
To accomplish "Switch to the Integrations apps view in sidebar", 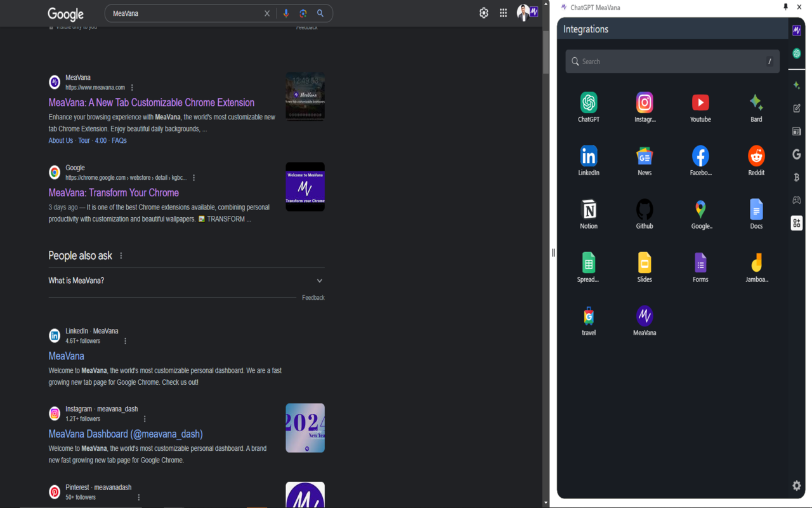I will (796, 223).
